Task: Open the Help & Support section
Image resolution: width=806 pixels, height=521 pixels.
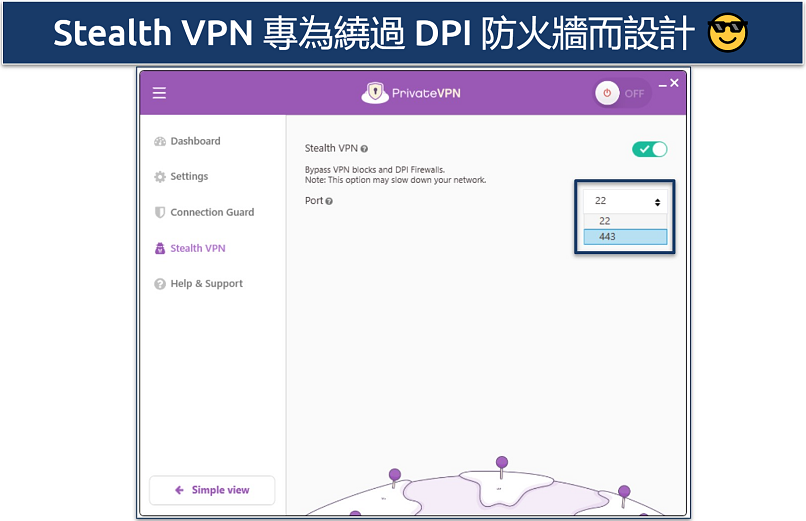Action: coord(198,284)
